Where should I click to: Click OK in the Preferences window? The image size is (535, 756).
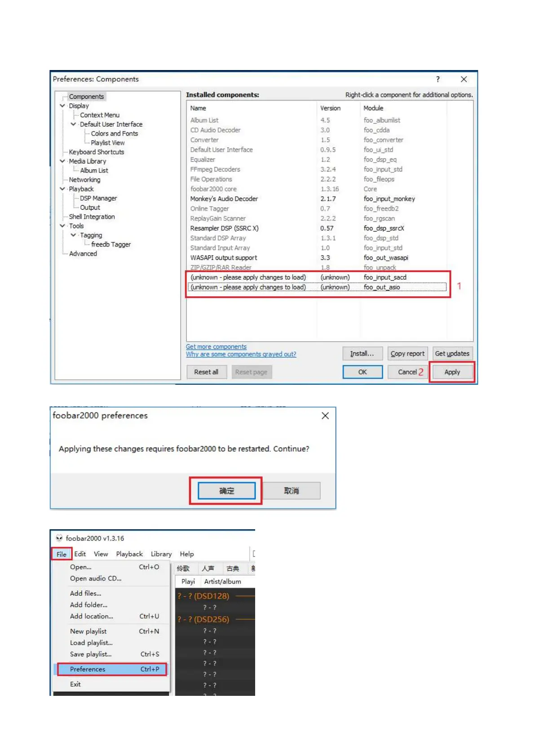click(x=363, y=372)
